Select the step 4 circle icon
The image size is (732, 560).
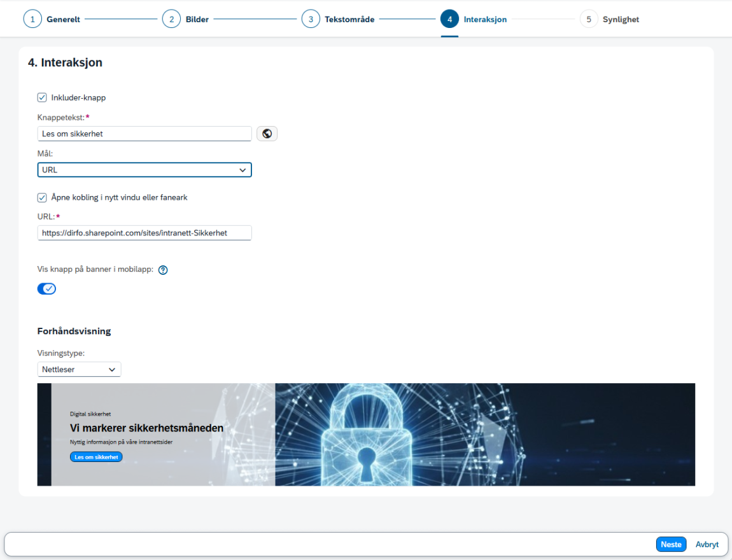tap(449, 19)
